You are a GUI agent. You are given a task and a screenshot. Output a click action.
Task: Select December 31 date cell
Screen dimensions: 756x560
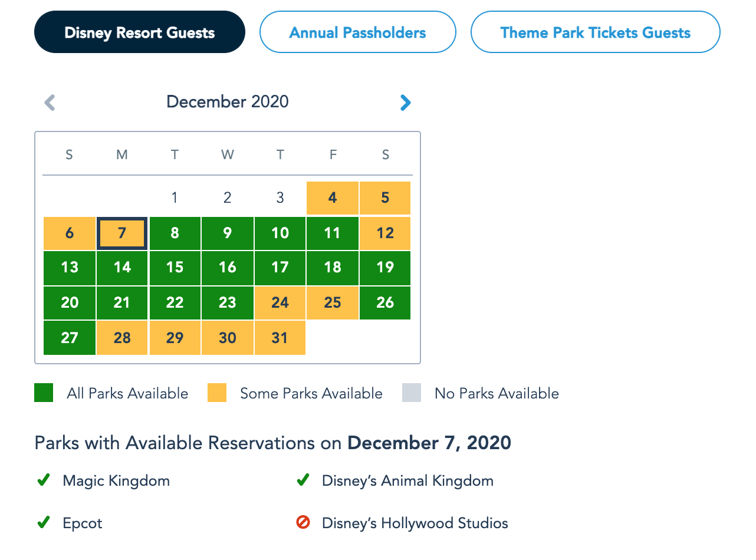point(280,338)
